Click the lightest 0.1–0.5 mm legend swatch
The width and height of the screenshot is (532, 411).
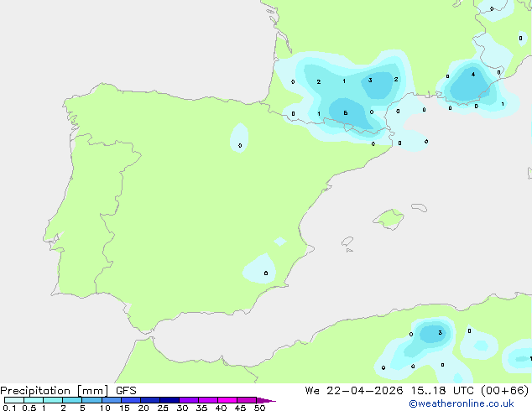coord(14,400)
